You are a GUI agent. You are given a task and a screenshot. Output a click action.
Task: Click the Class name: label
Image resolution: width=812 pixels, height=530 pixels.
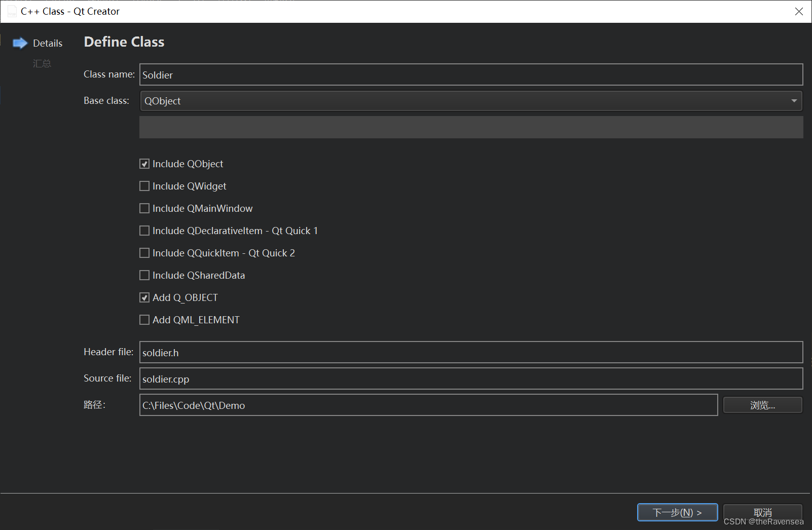click(109, 74)
